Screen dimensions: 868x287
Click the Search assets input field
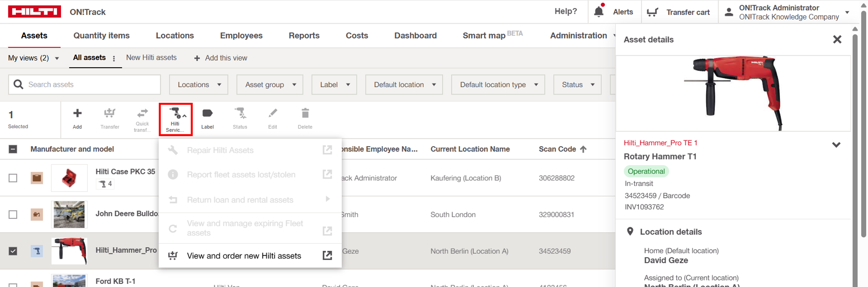coord(84,85)
